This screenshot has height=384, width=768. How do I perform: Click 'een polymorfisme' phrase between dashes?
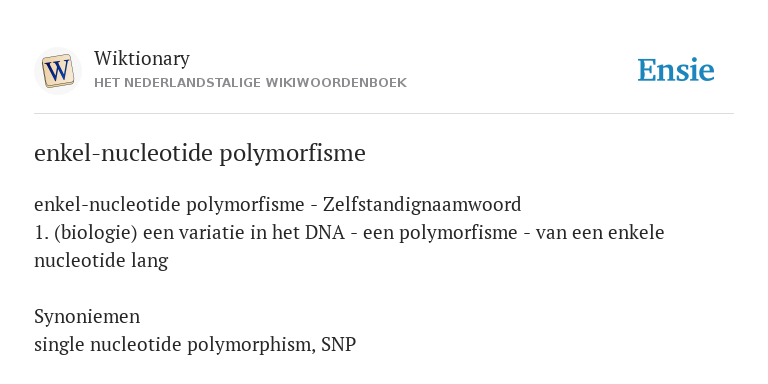coord(458,233)
